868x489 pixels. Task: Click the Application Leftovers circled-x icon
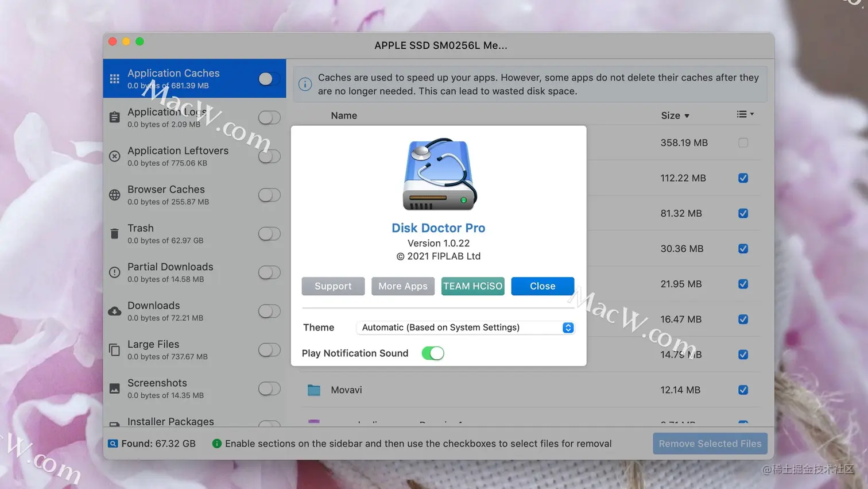coord(115,156)
